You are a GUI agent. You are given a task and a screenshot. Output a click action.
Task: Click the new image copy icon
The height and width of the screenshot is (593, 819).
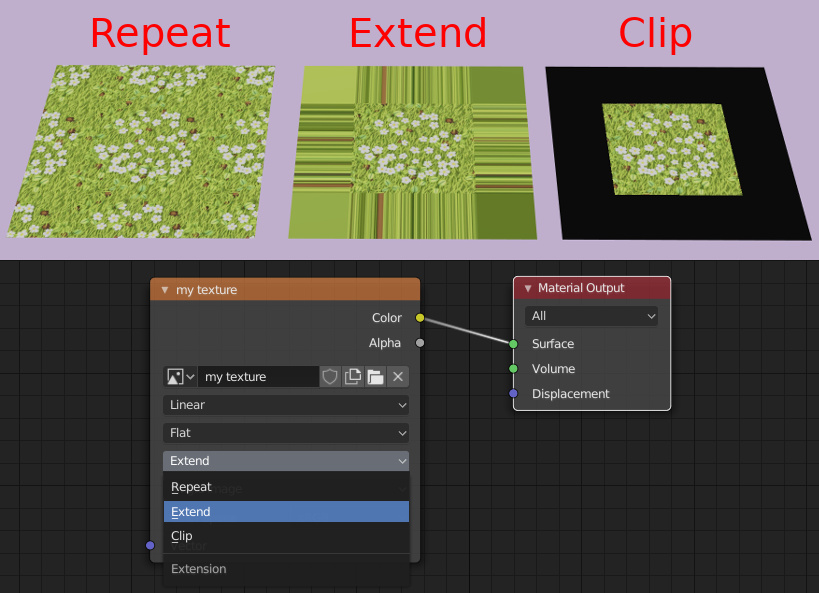click(x=353, y=377)
